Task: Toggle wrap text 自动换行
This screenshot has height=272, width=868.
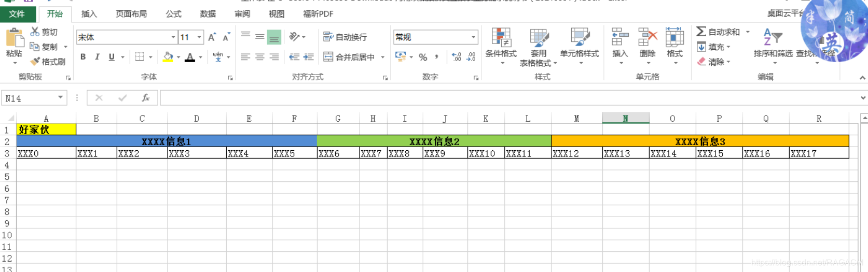Action: (x=345, y=37)
